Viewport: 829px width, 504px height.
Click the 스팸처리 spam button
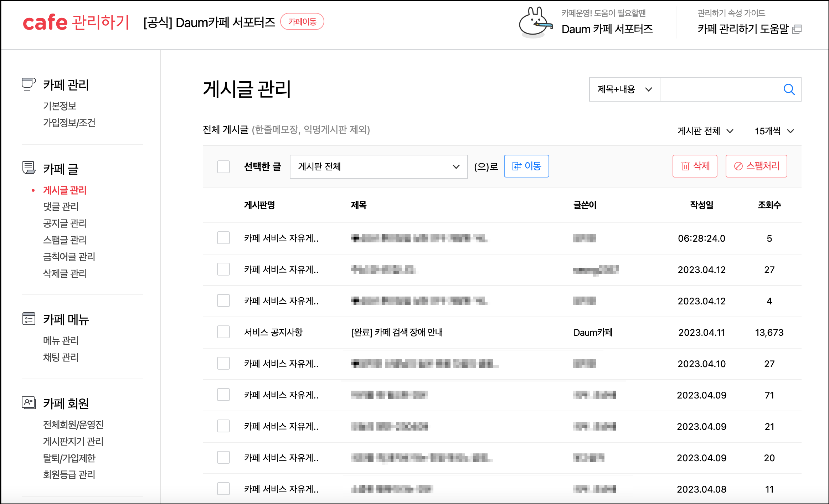click(756, 166)
